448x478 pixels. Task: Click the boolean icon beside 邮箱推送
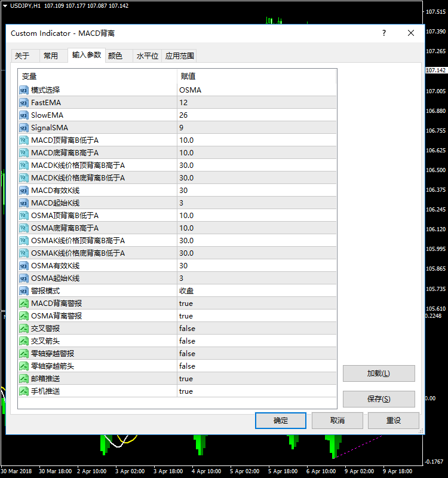(x=24, y=379)
